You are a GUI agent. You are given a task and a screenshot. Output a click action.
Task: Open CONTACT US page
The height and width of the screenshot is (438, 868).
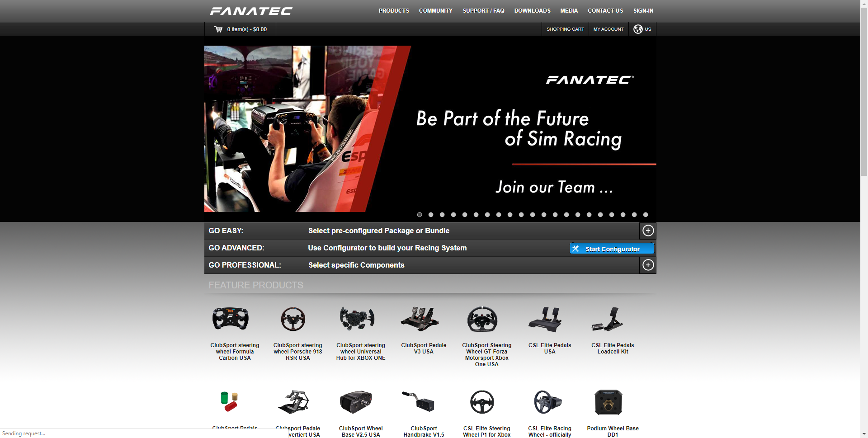[605, 11]
